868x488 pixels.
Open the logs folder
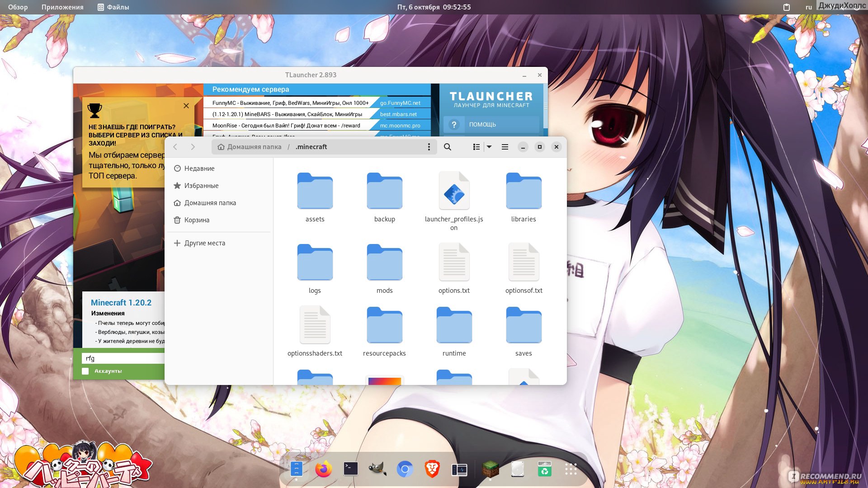[x=315, y=269]
